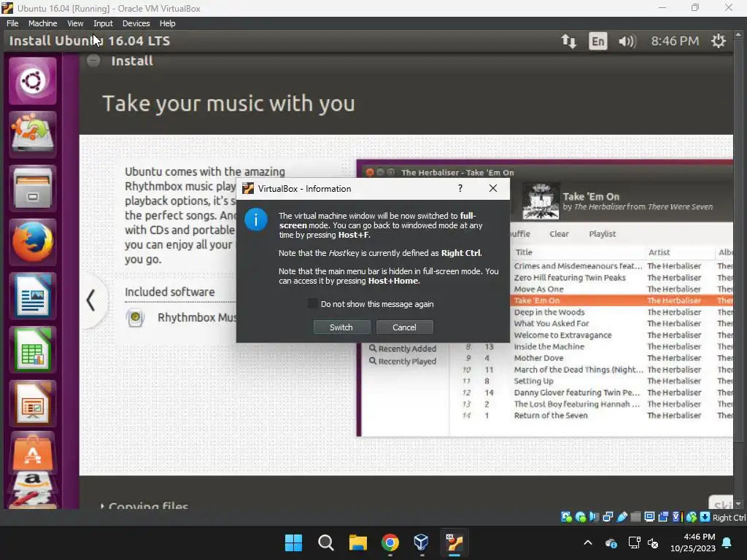Show hidden Windows tray icons chevron

588,542
